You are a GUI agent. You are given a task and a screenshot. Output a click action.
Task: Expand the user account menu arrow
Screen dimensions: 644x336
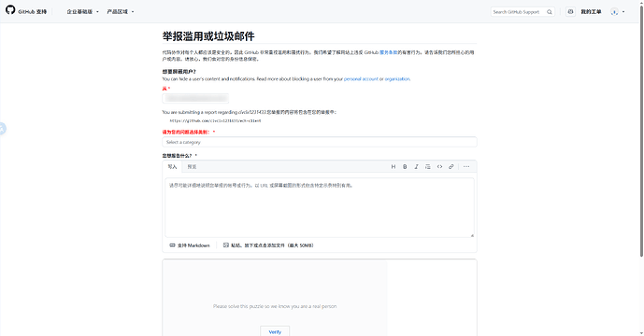(623, 12)
